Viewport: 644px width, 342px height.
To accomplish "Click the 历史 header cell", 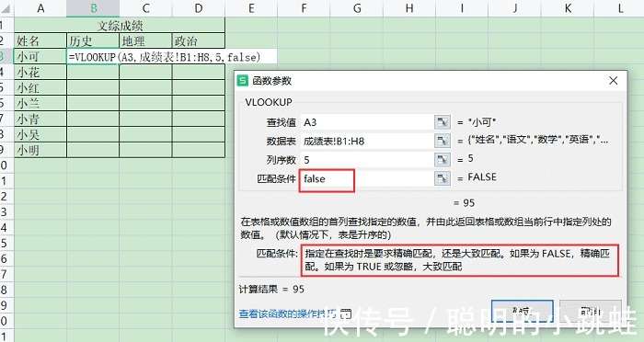I will (93, 40).
